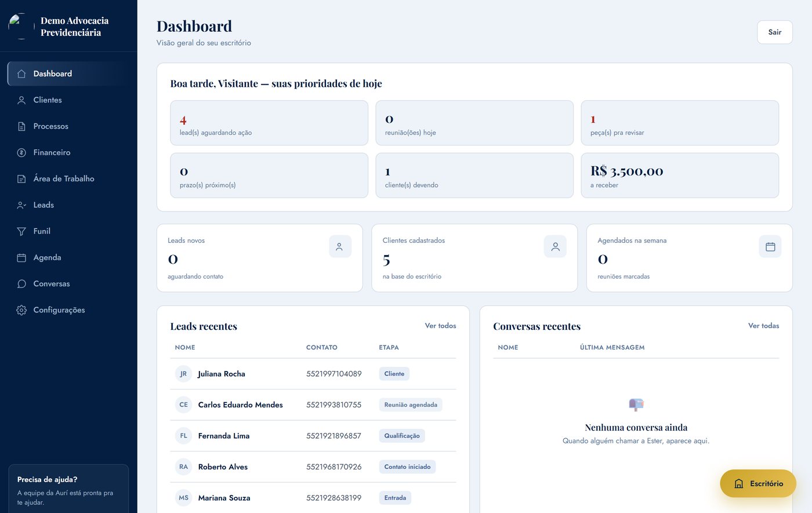Click the Clientes person icon
The image size is (812, 513).
(x=21, y=100)
